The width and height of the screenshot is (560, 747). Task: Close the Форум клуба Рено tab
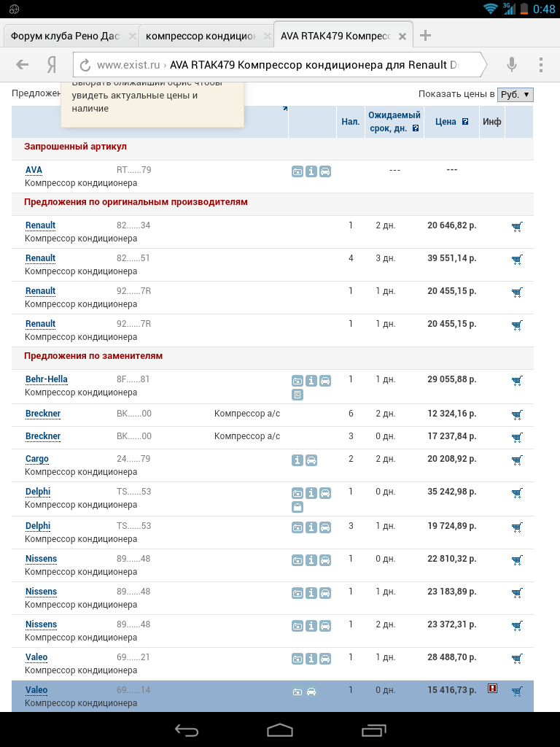tap(133, 36)
